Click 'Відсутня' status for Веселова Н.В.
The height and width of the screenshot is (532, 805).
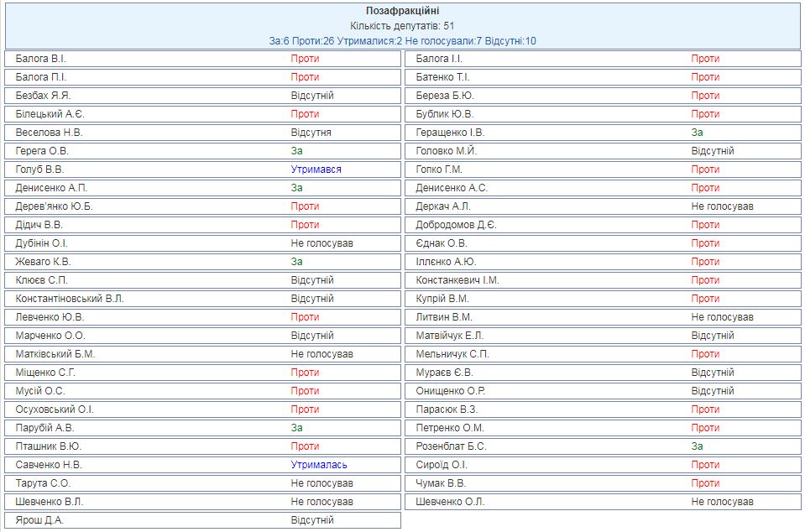pyautogui.click(x=311, y=133)
